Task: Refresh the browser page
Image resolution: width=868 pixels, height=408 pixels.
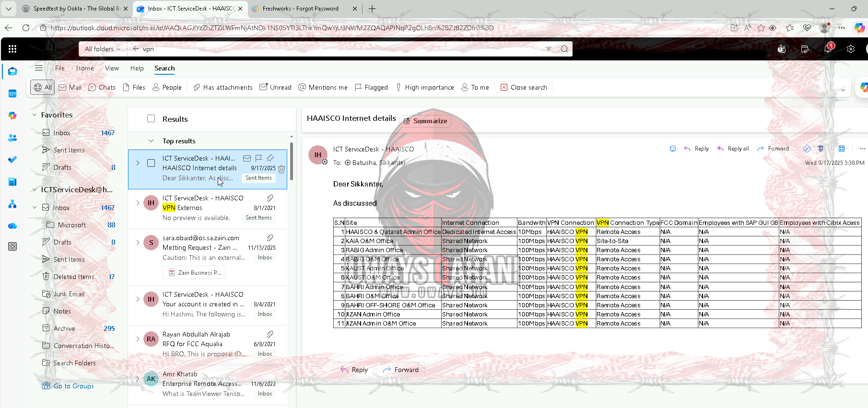Action: tap(26, 28)
